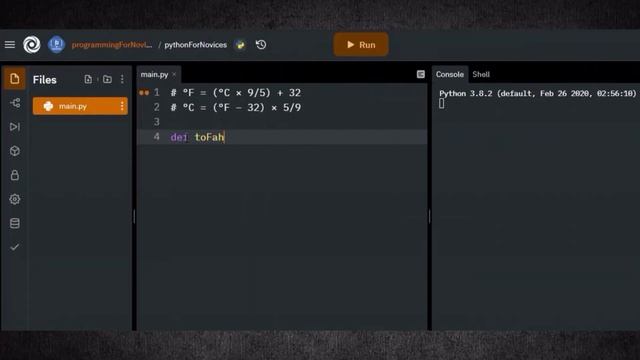Open the user profile avatar
The width and height of the screenshot is (640, 360).
pyautogui.click(x=56, y=44)
